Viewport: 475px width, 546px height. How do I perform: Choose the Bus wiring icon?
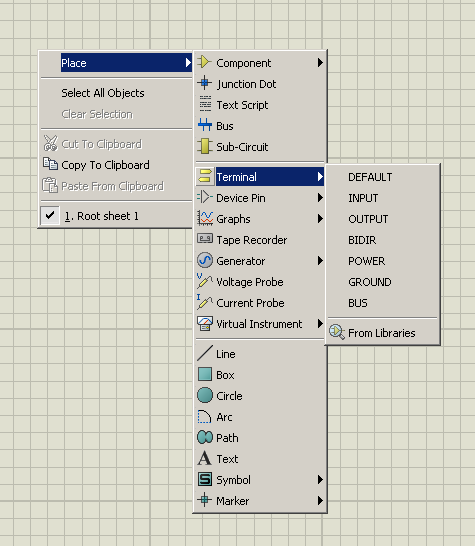[205, 125]
